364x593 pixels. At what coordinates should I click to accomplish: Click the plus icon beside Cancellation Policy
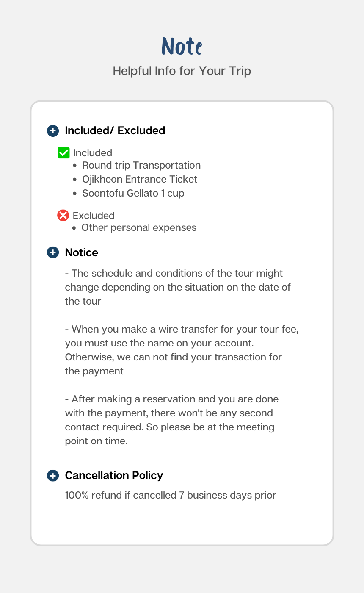click(x=52, y=475)
